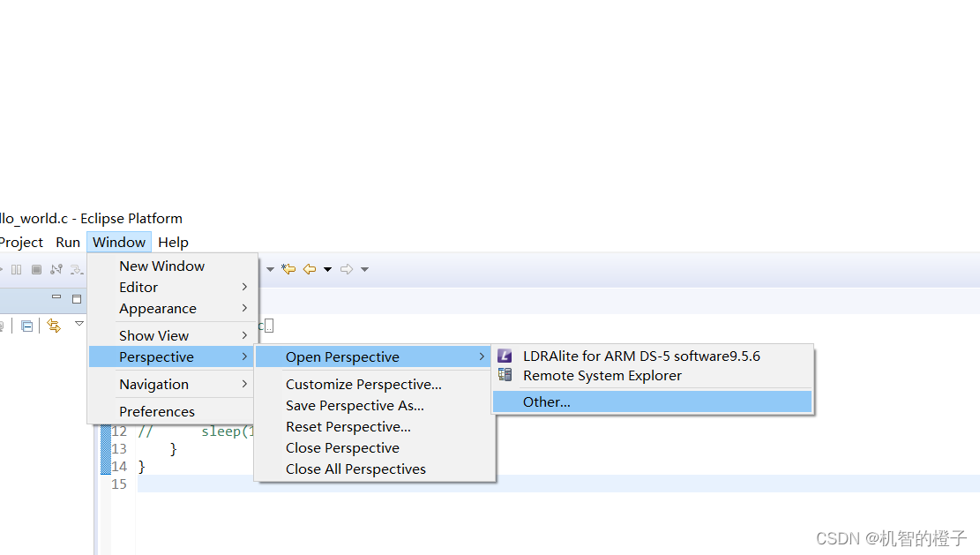Image resolution: width=980 pixels, height=555 pixels.
Task: Choose Save Perspective As...
Action: point(374,406)
